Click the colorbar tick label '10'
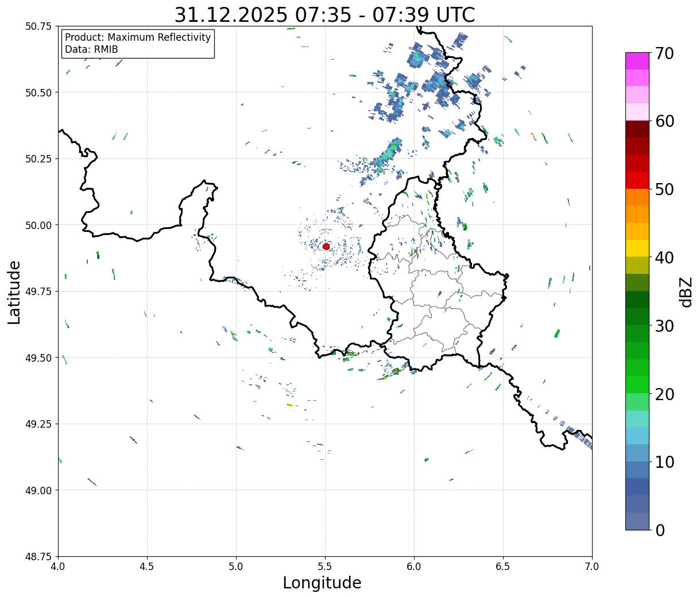The height and width of the screenshot is (597, 700). coord(664,462)
